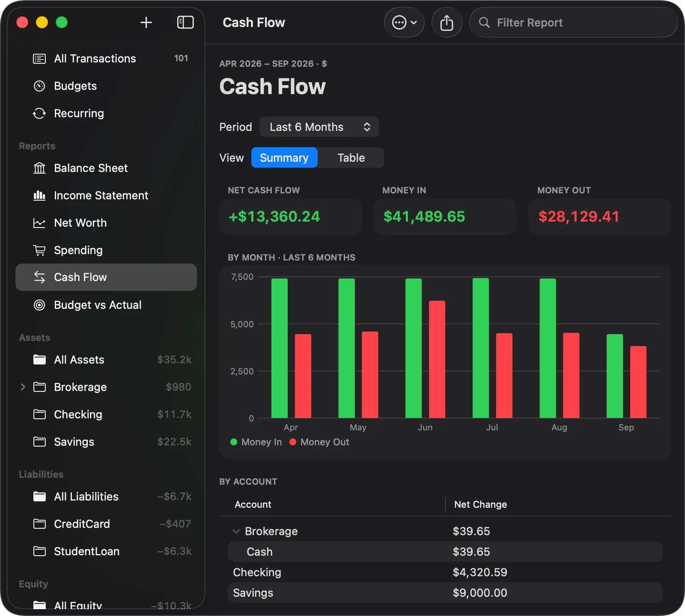Click the Money Out legend swatch

coord(293,442)
